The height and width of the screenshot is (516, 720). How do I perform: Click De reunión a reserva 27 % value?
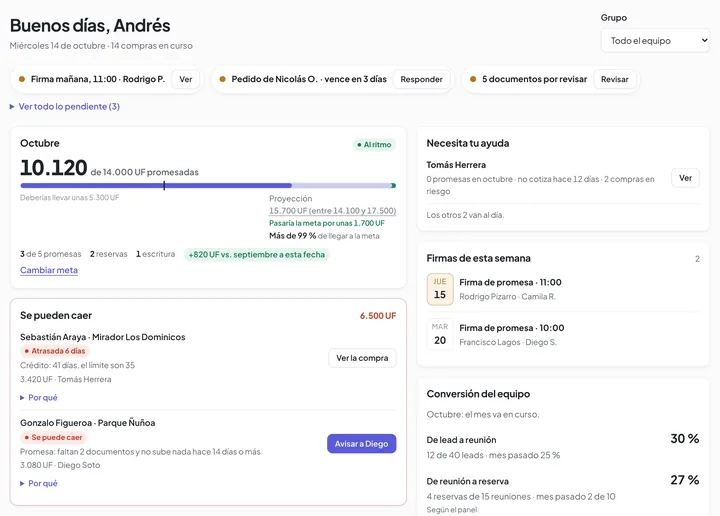[685, 480]
